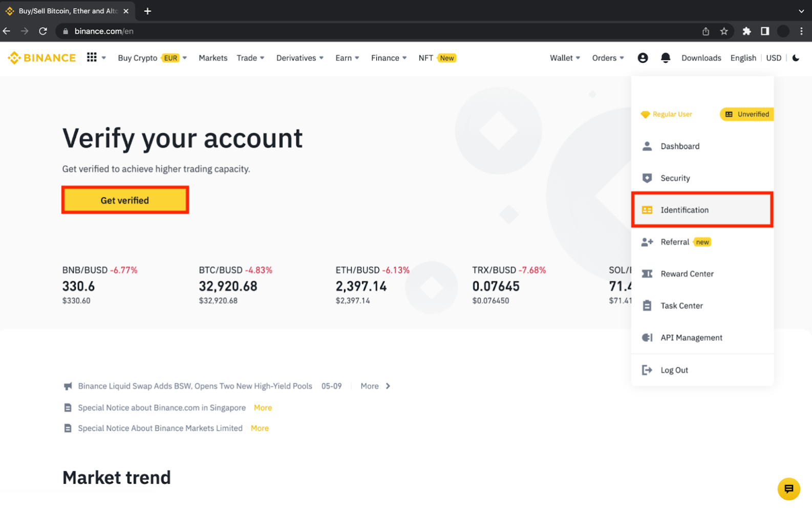Open the Markets page
Image resolution: width=812 pixels, height=518 pixels.
(x=213, y=58)
